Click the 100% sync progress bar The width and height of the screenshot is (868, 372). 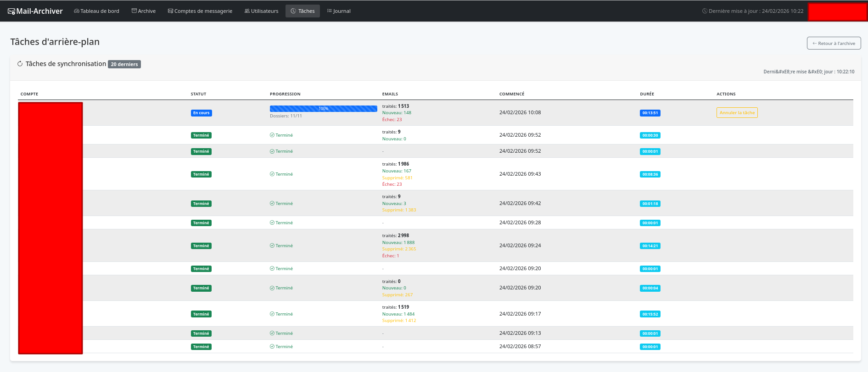(x=323, y=109)
